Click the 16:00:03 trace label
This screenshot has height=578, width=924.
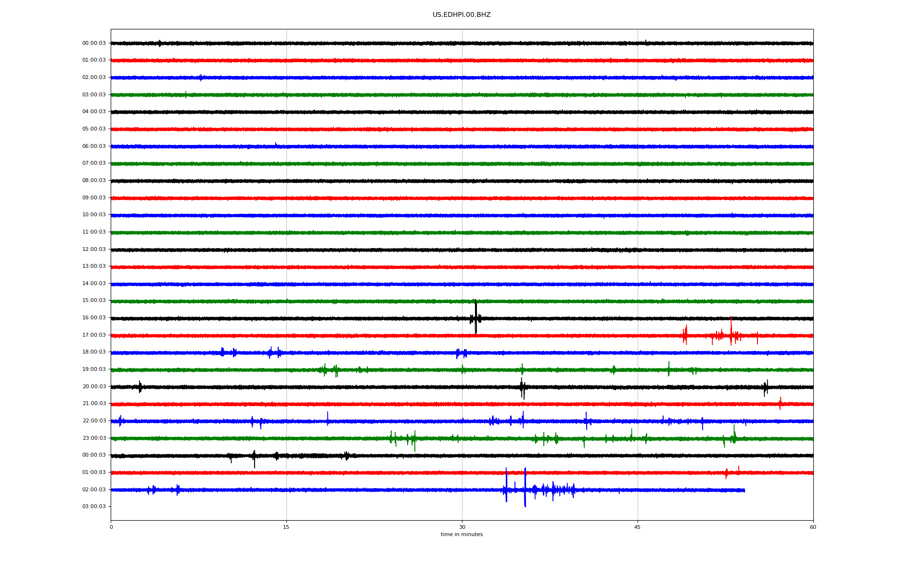pyautogui.click(x=94, y=318)
